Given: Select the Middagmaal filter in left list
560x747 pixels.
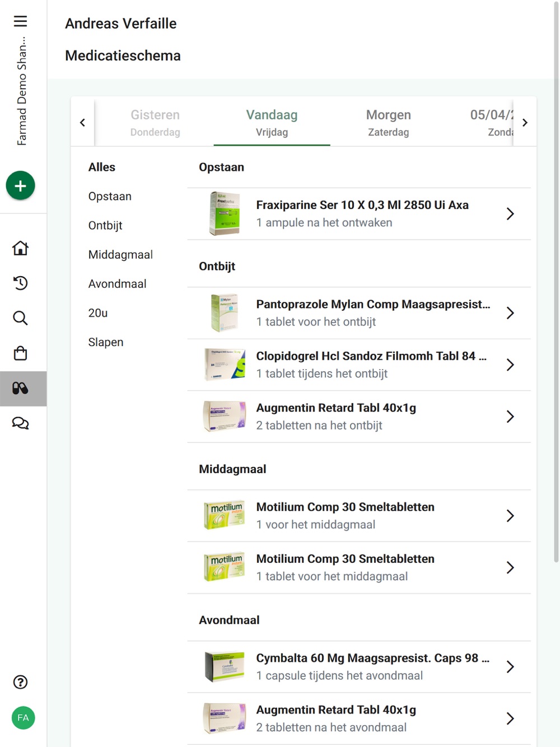Looking at the screenshot, I should pos(120,255).
